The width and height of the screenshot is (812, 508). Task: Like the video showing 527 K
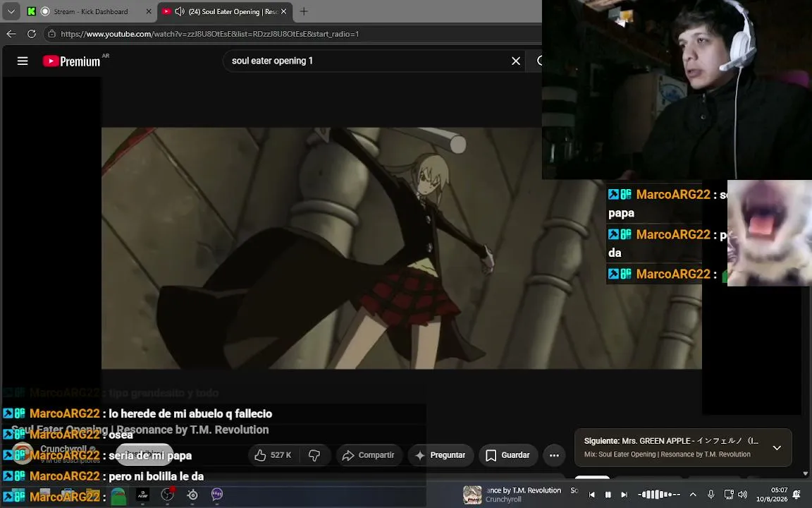273,455
